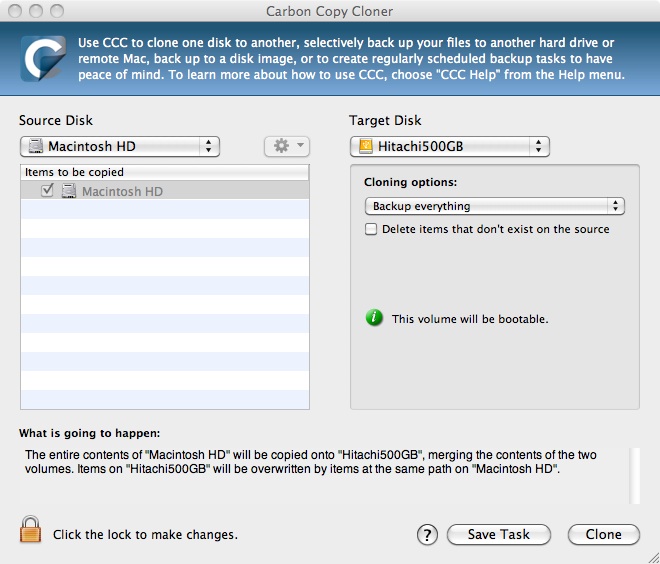Viewport: 660px width, 564px height.
Task: Click the scrollbar in What is going to happen box
Action: (x=634, y=476)
